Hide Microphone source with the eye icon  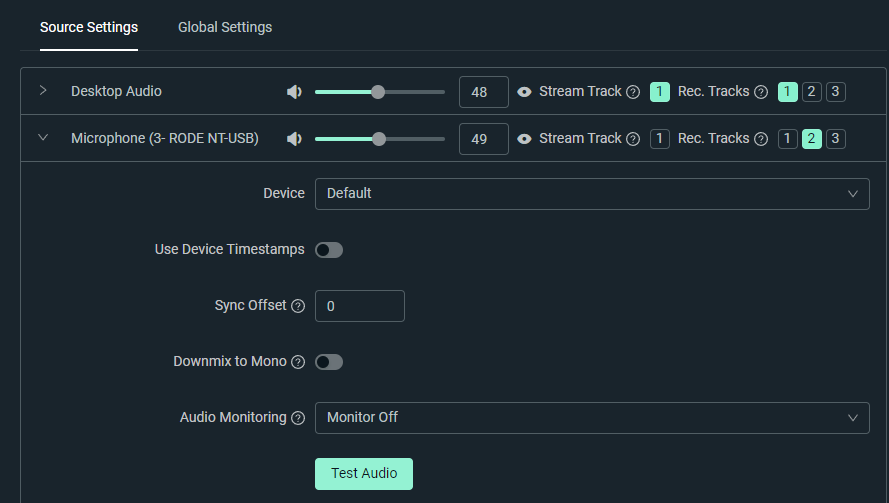coord(524,139)
